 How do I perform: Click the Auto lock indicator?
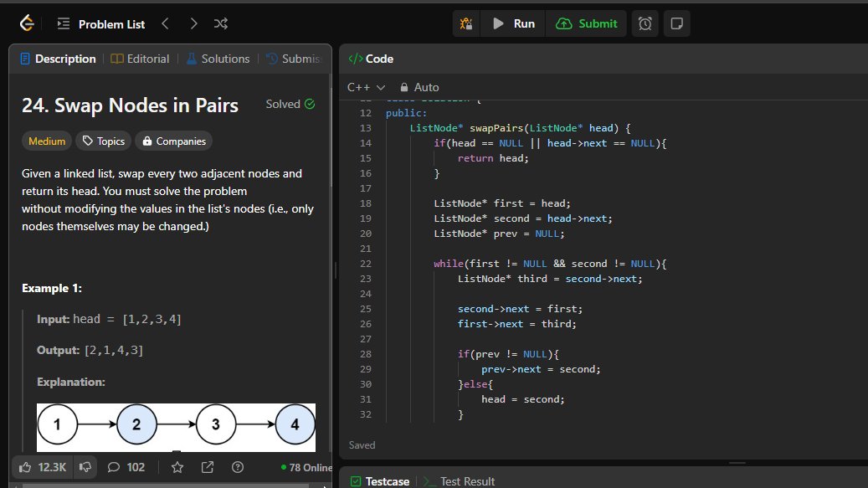(x=419, y=87)
